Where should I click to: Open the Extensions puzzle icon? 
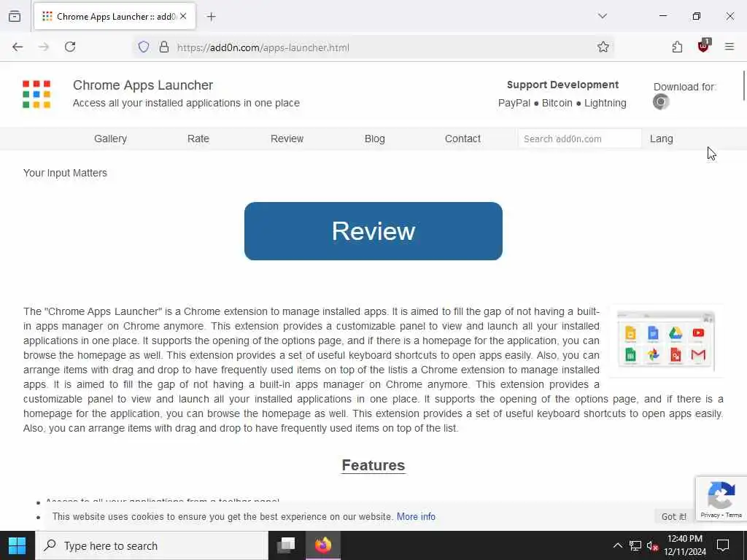[677, 47]
